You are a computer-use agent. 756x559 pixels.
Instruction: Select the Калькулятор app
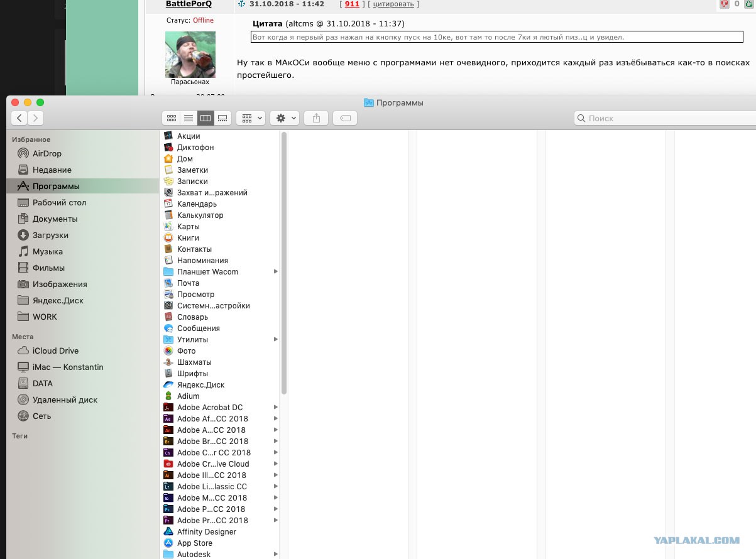(x=220, y=215)
